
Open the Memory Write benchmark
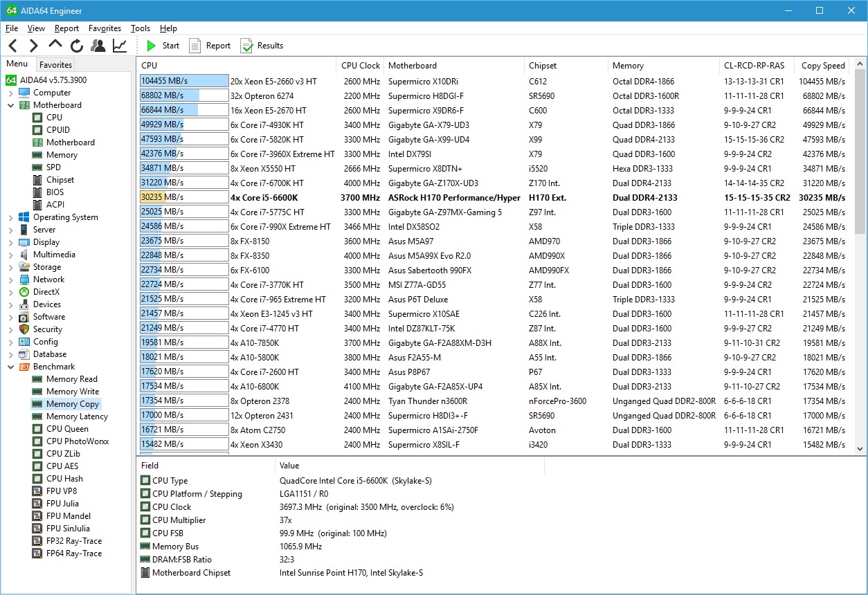click(x=73, y=392)
